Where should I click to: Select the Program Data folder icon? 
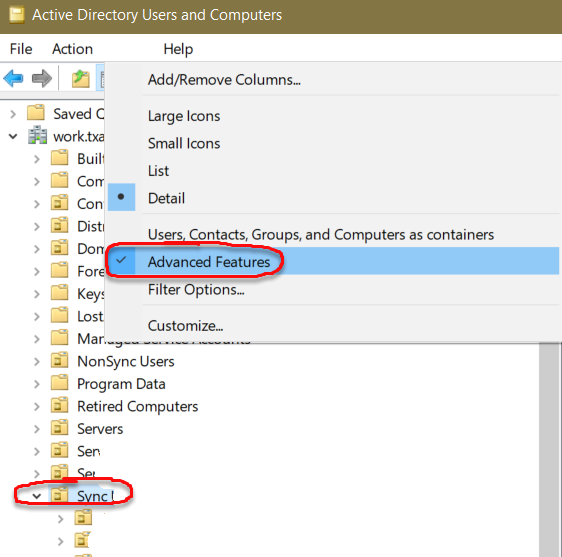59,382
